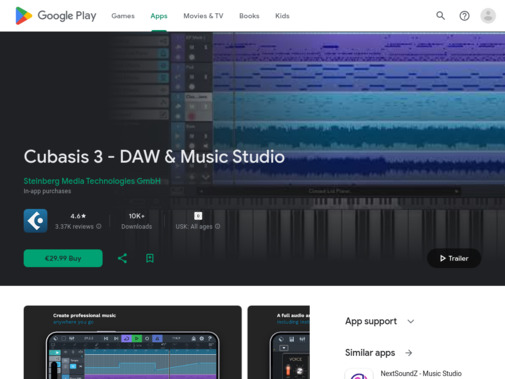Open the Books tab
The image size is (505, 379).
(249, 16)
